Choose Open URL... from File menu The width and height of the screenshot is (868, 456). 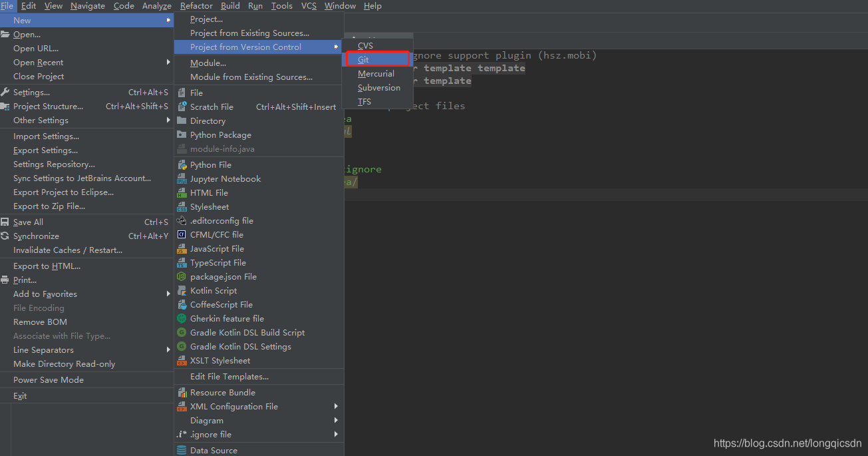(x=86, y=49)
